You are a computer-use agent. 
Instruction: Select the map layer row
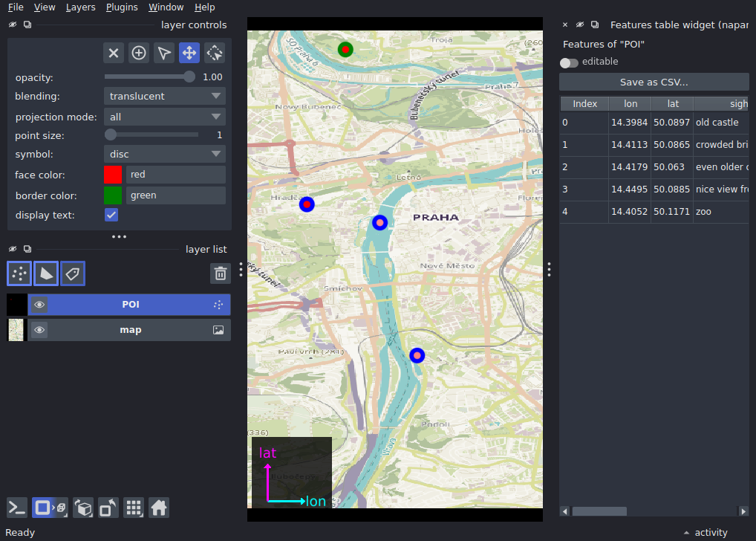(129, 330)
